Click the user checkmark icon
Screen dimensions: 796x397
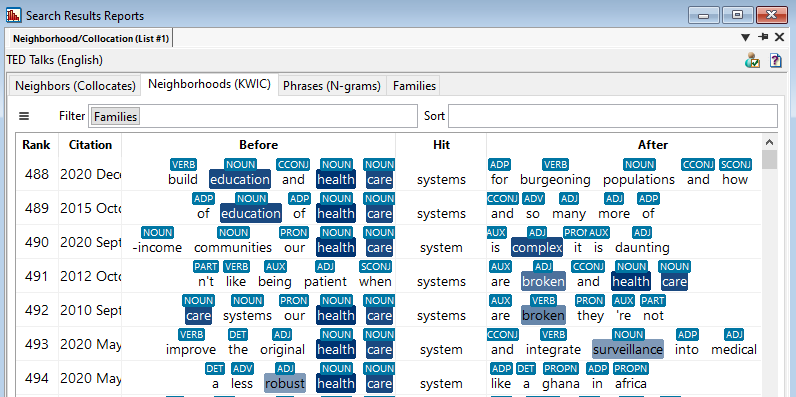752,60
